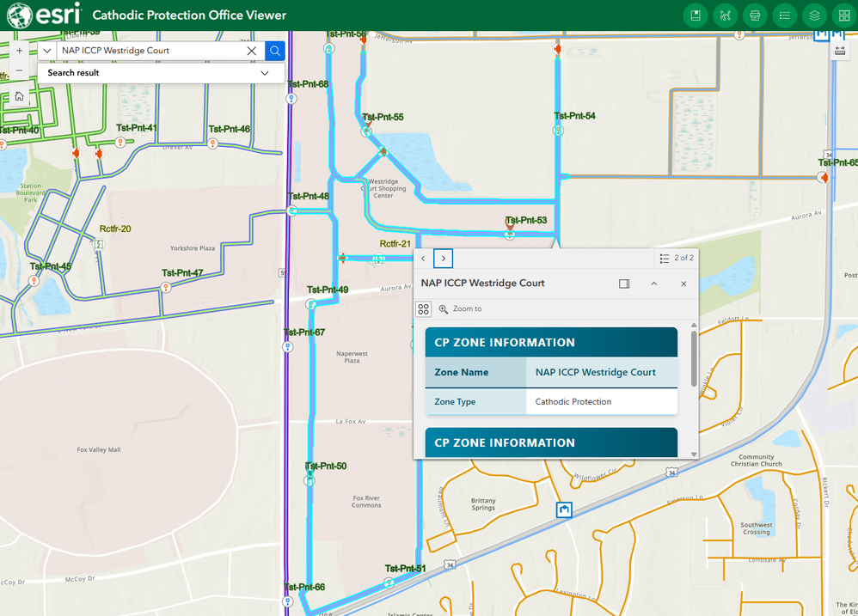This screenshot has height=616, width=858.
Task: Open the search source dropdown
Action: click(x=48, y=51)
